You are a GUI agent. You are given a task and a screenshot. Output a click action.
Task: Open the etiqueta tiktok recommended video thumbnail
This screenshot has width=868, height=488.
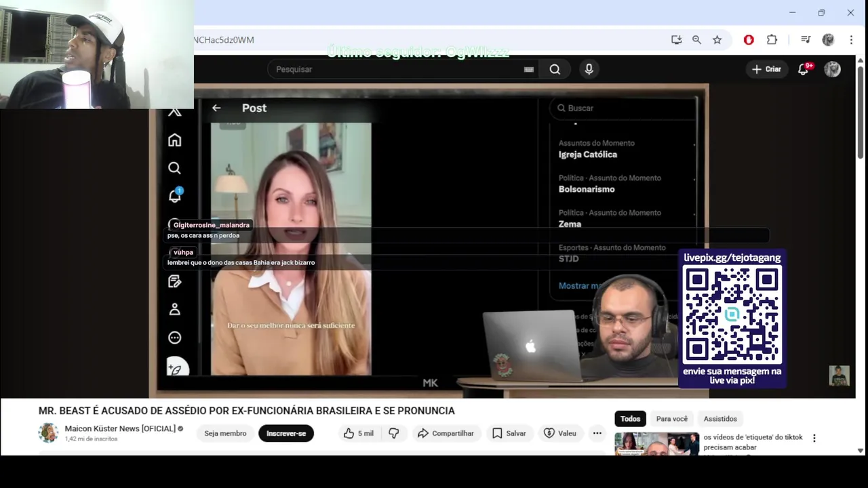(x=656, y=444)
